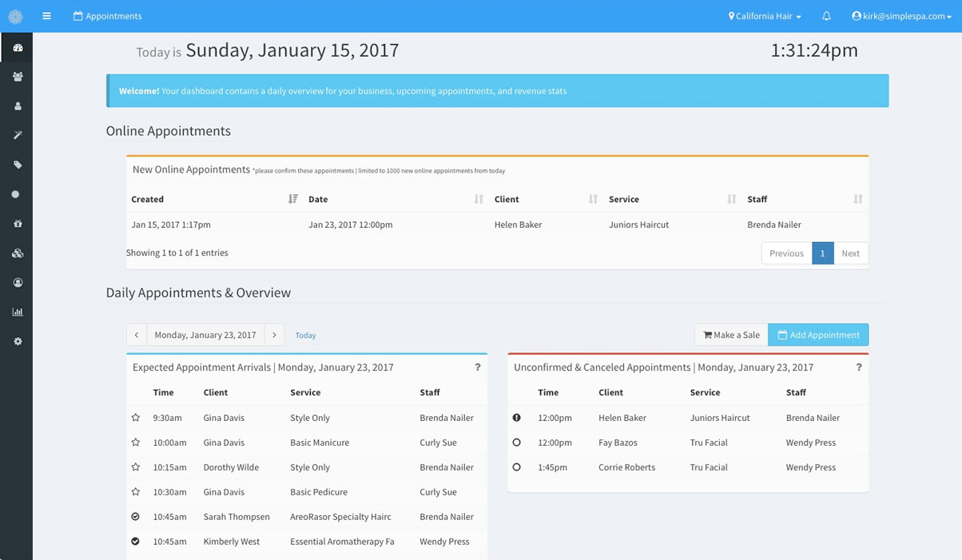
Task: Open the single person icon in sidebar
Action: pyautogui.click(x=18, y=106)
